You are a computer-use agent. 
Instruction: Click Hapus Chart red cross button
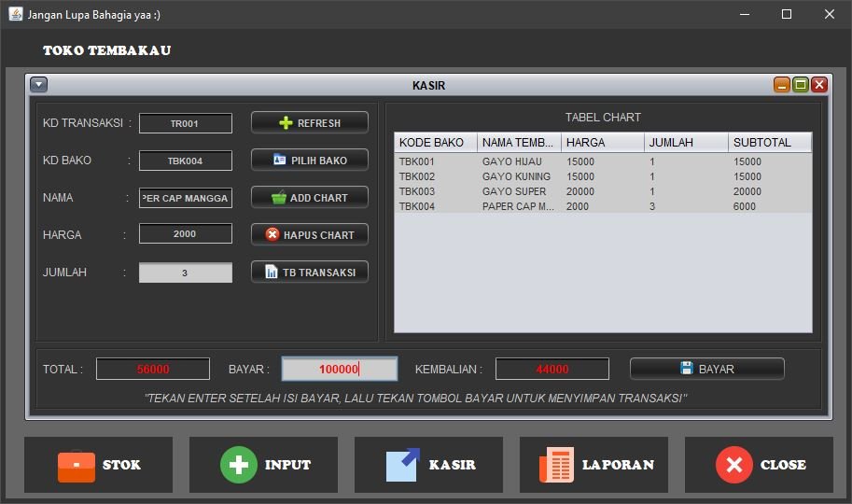309,235
